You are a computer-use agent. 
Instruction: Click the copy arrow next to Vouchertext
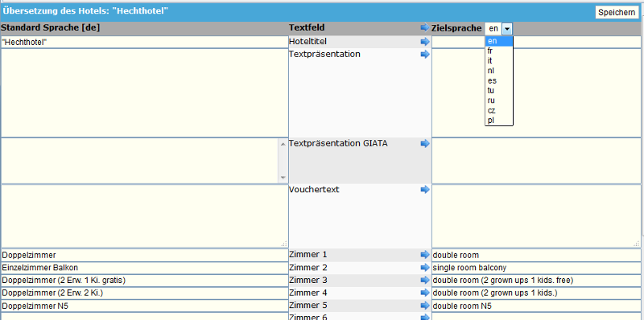(425, 190)
